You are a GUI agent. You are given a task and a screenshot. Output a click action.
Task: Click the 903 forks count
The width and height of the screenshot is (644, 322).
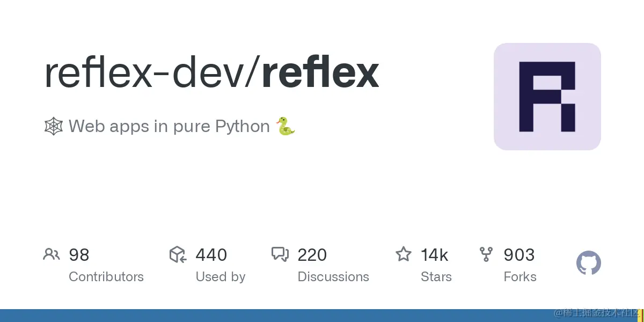point(518,254)
